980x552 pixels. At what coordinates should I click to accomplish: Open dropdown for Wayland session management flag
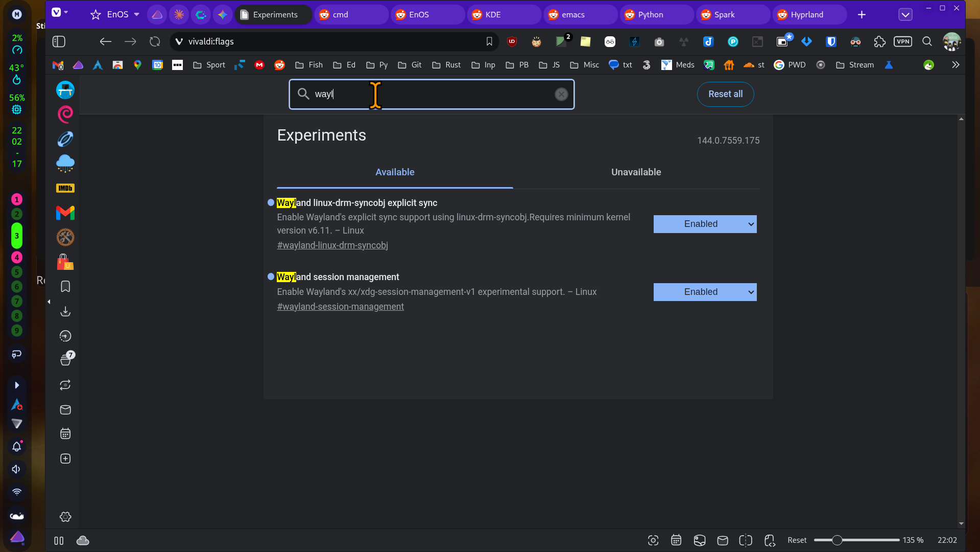[x=705, y=292]
